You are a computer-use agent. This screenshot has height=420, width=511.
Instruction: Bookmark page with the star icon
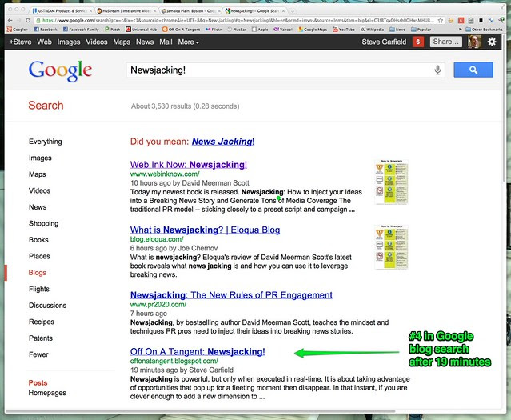pos(441,20)
